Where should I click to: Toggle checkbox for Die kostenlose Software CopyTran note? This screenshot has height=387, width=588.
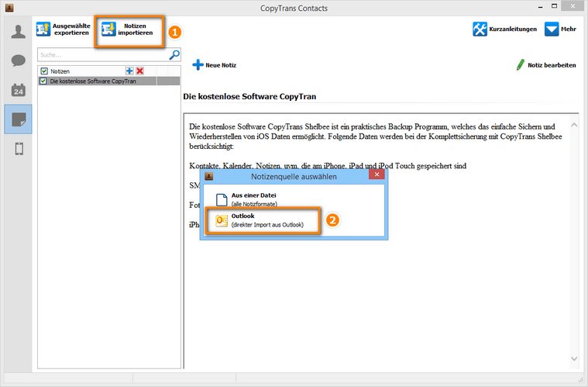43,81
